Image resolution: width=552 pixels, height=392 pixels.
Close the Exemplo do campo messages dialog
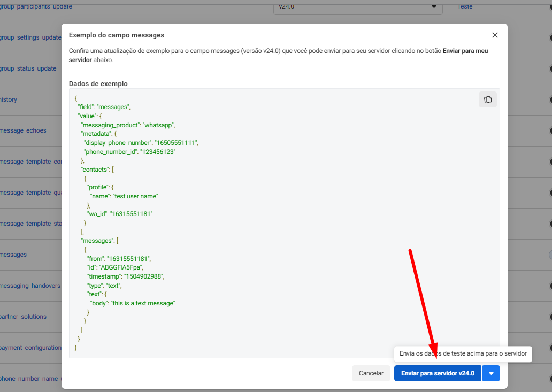click(495, 35)
